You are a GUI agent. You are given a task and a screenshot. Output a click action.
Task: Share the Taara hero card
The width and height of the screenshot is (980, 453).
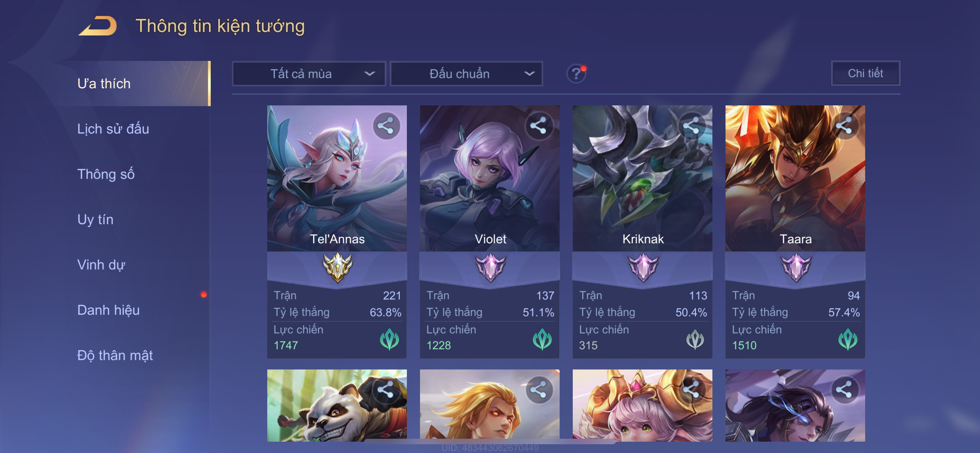click(x=844, y=126)
